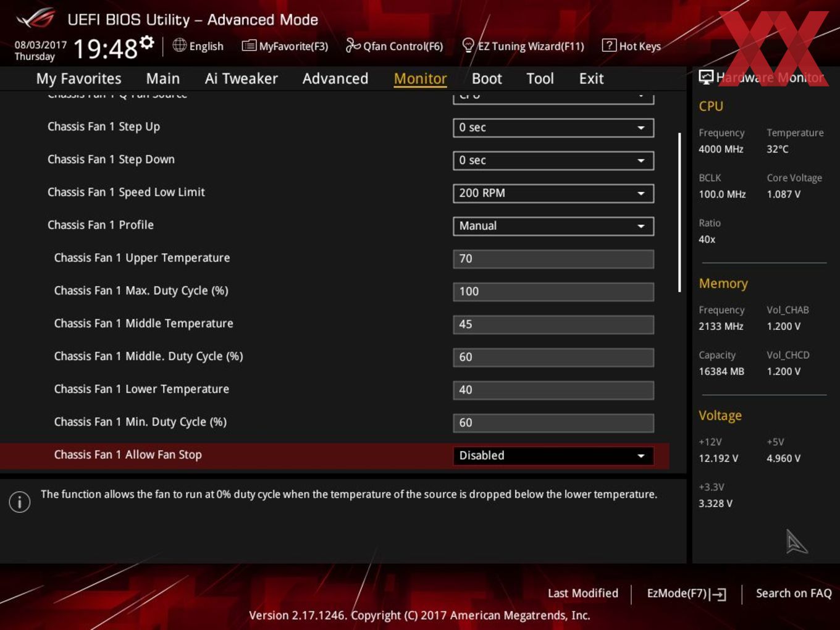The height and width of the screenshot is (630, 840).
Task: Open the Boot tab
Action: click(x=487, y=78)
